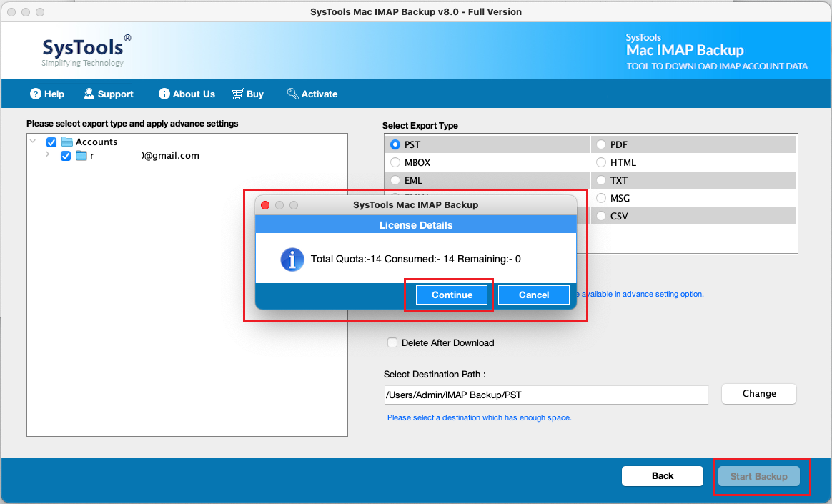Viewport: 832px width, 504px height.
Task: Open the Help menu item
Action: tap(47, 94)
